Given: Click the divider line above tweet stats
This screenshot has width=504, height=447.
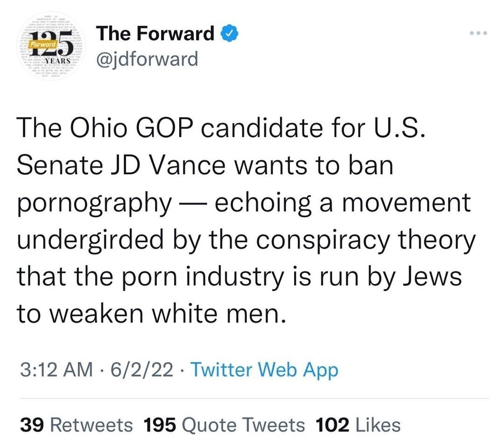Looking at the screenshot, I should [x=252, y=398].
